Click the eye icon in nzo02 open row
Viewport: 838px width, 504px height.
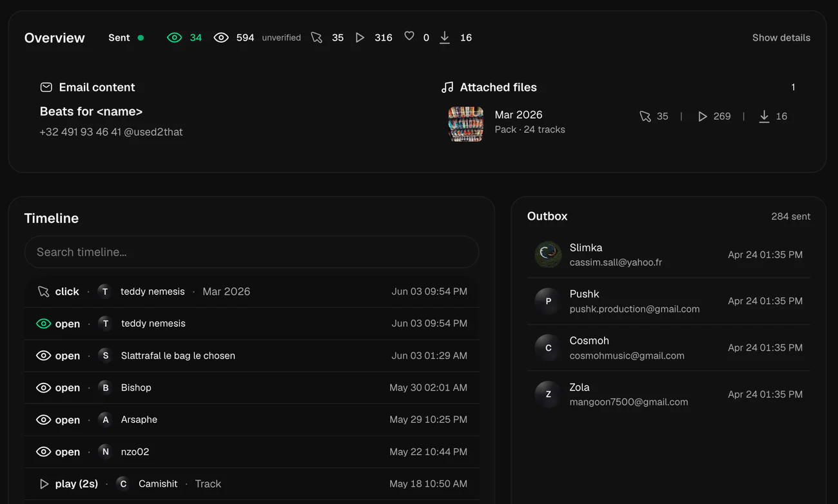(x=43, y=452)
